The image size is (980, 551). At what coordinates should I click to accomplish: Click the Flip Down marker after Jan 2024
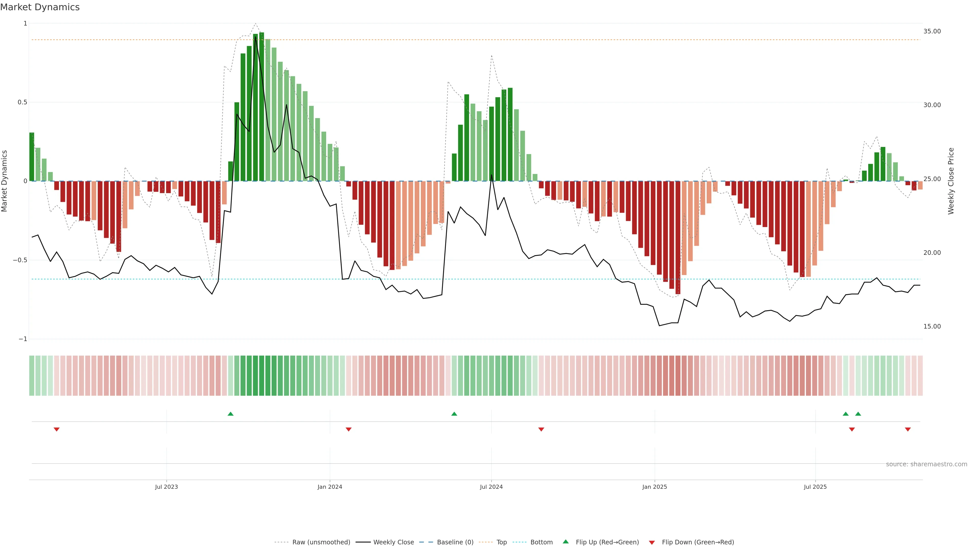click(348, 429)
